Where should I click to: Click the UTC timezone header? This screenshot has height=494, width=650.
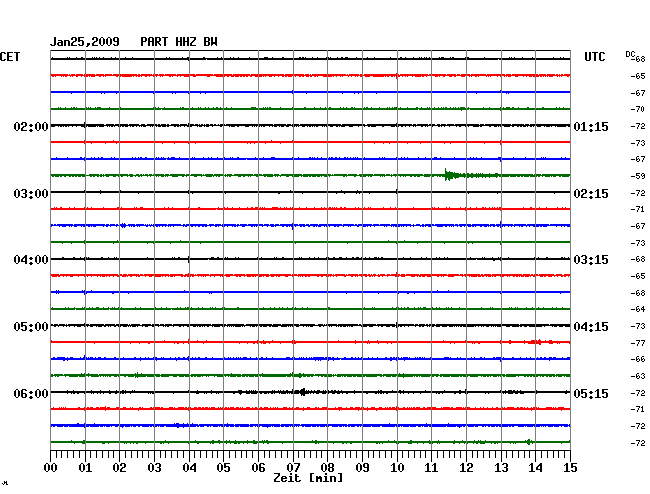point(596,57)
